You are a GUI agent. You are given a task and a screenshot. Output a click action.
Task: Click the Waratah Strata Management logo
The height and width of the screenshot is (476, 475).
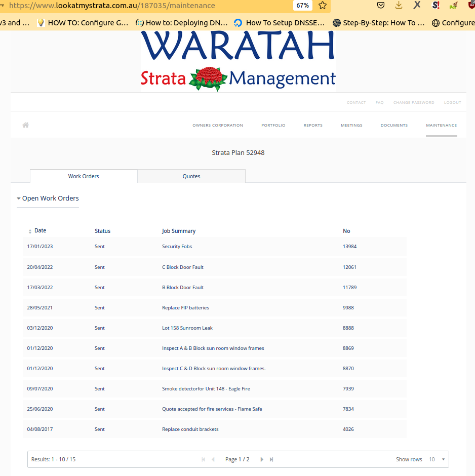pos(238,61)
